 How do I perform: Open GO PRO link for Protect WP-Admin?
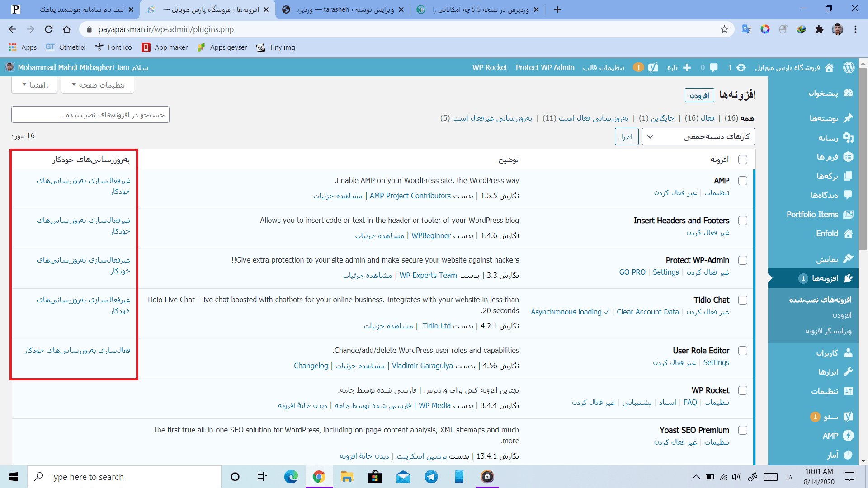pos(632,272)
